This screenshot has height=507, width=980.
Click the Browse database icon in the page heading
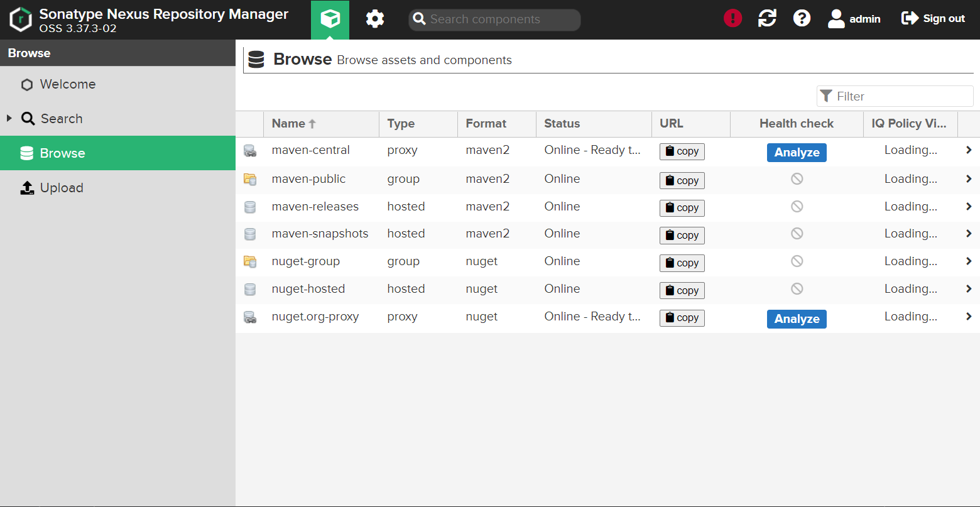click(x=256, y=60)
